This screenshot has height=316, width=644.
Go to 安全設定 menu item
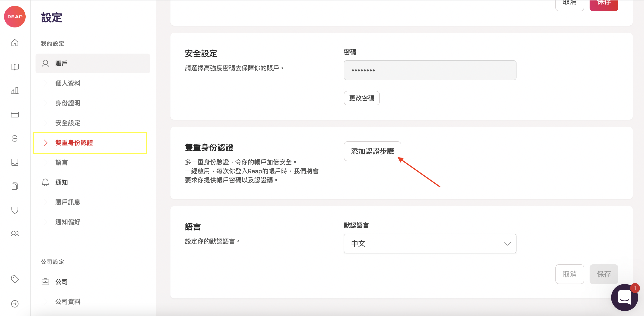tap(68, 123)
